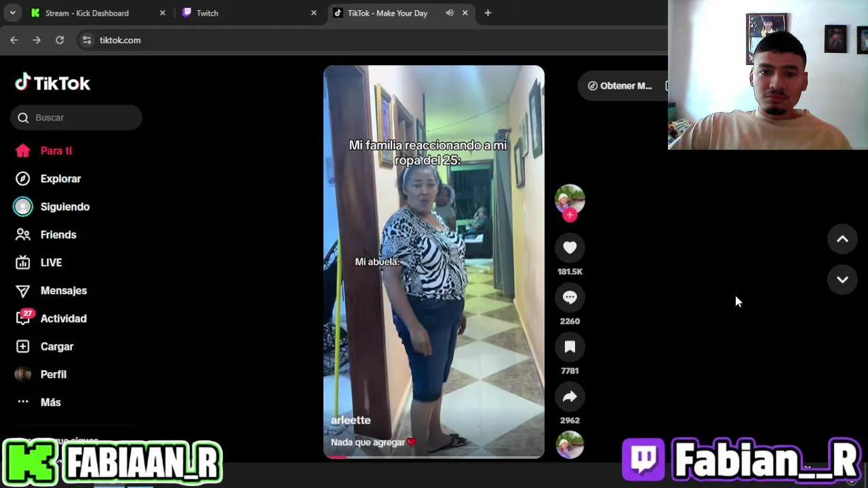Seek using the video progress bar

[434, 457]
